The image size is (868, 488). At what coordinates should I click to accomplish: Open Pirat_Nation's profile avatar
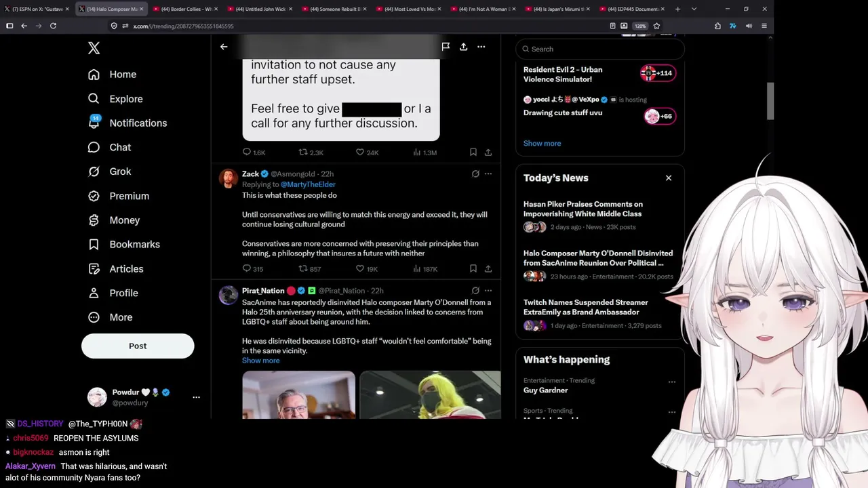point(229,295)
